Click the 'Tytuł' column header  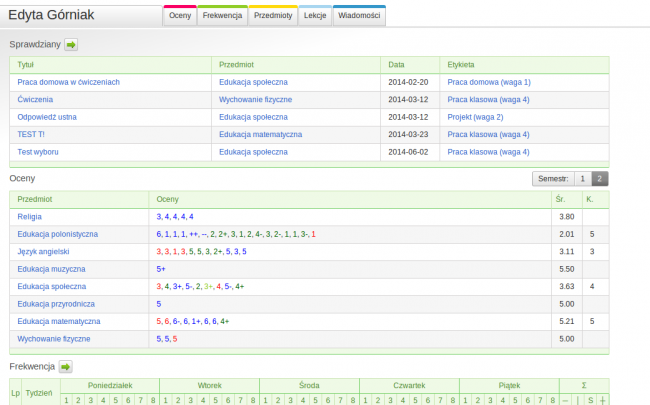tap(25, 65)
